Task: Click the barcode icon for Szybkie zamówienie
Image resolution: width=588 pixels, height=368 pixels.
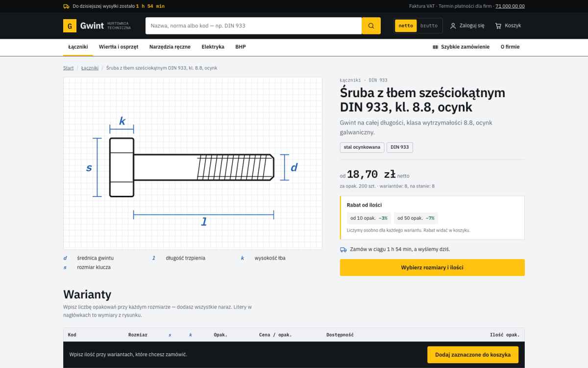Action: (x=435, y=47)
